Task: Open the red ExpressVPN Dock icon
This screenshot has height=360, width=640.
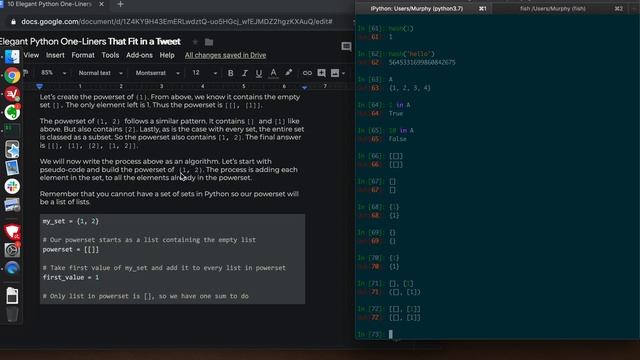Action: tap(12, 94)
